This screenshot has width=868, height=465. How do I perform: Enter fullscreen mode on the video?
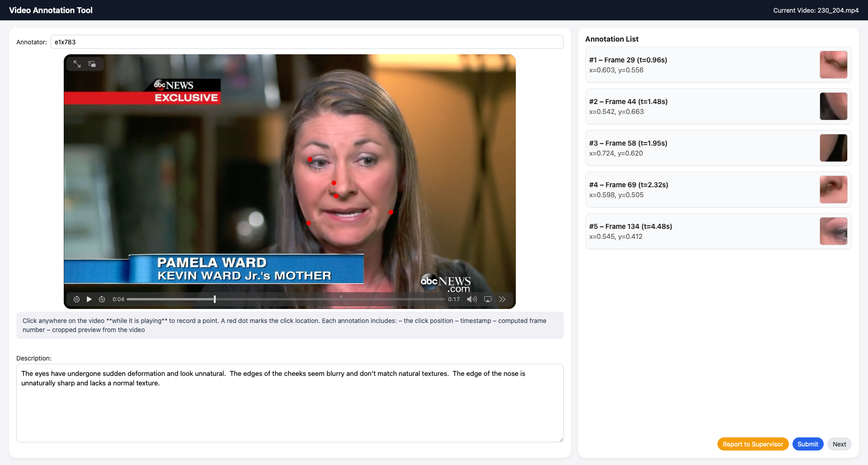[77, 64]
